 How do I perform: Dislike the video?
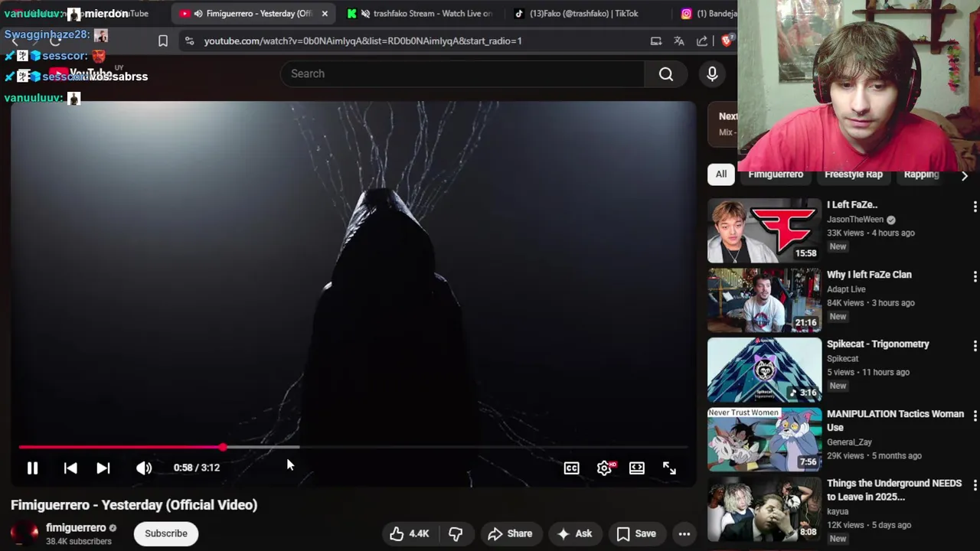pyautogui.click(x=456, y=533)
